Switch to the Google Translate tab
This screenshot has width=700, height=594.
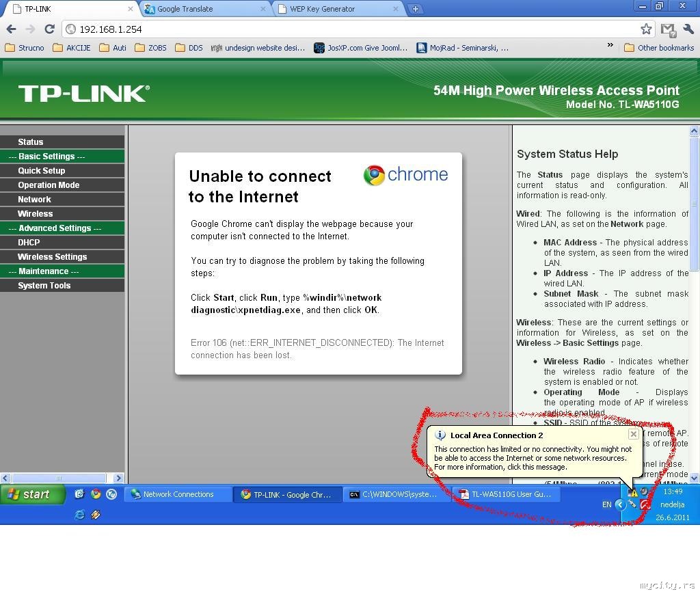click(x=204, y=9)
